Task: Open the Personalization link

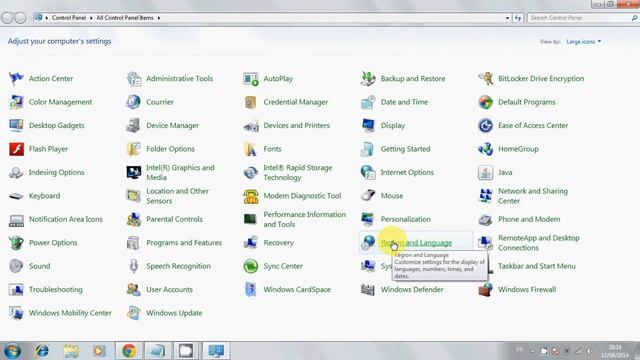Action: [x=406, y=219]
